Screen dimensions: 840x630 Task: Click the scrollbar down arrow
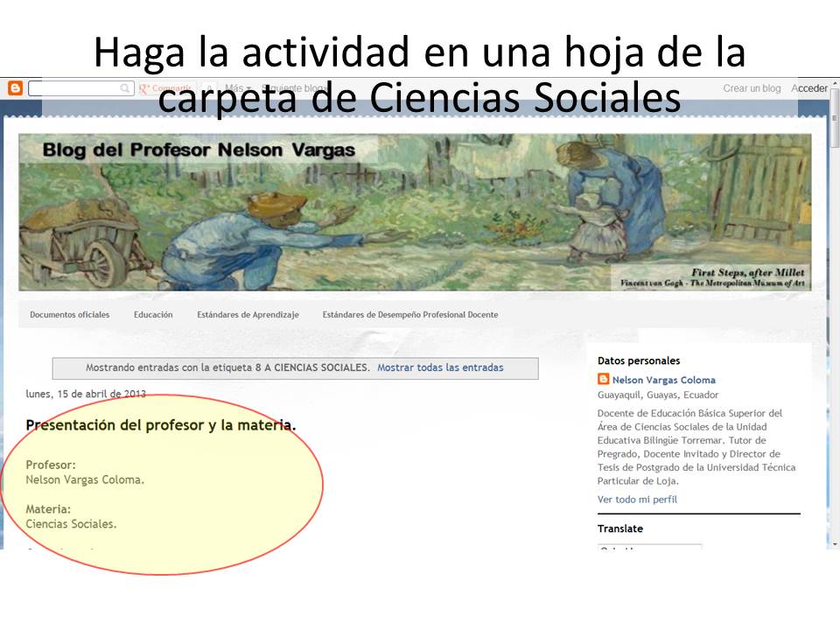[835, 543]
